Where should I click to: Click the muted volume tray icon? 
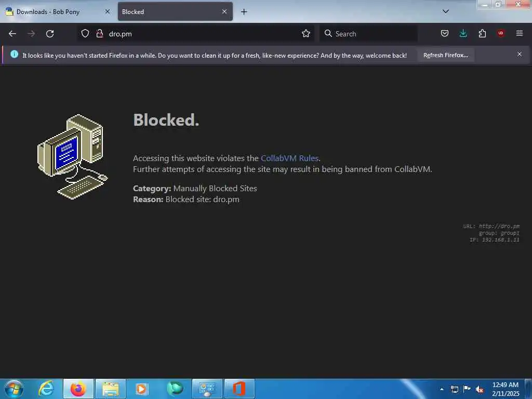click(480, 389)
